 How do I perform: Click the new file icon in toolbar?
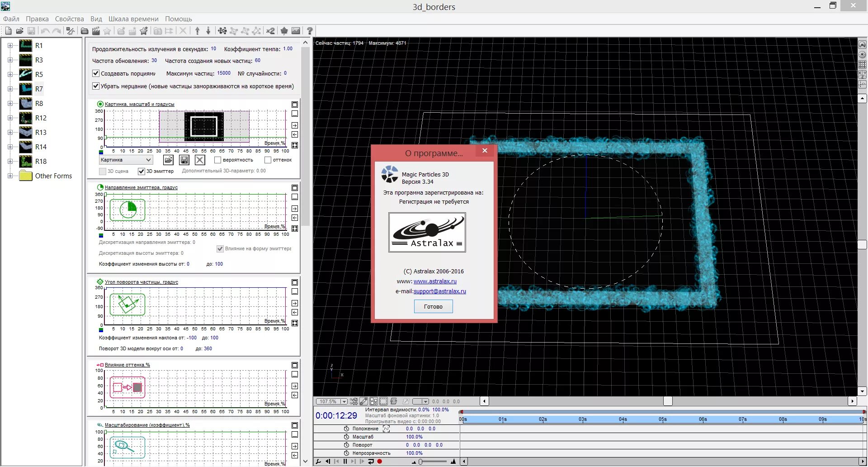(x=8, y=31)
